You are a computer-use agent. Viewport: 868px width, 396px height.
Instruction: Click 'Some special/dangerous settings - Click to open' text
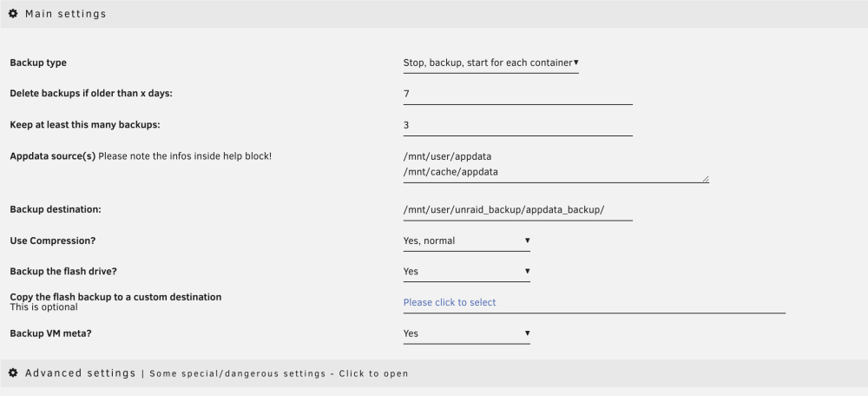(279, 373)
